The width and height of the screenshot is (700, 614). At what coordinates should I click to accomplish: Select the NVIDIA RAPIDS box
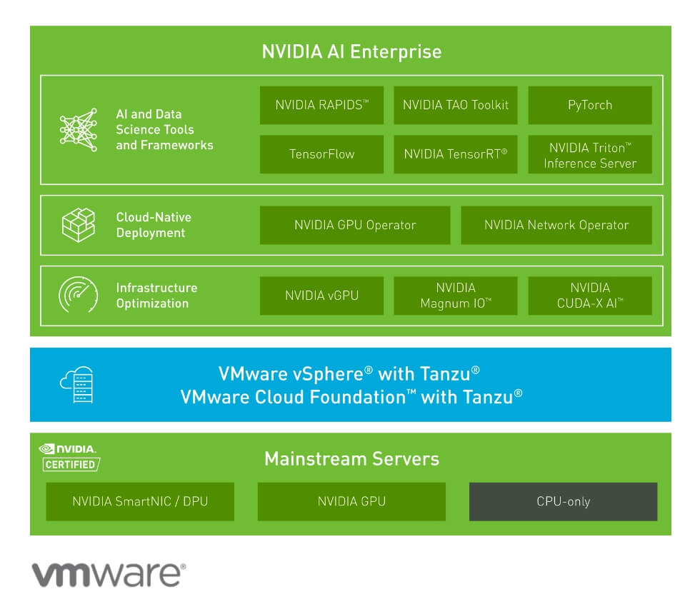322,106
